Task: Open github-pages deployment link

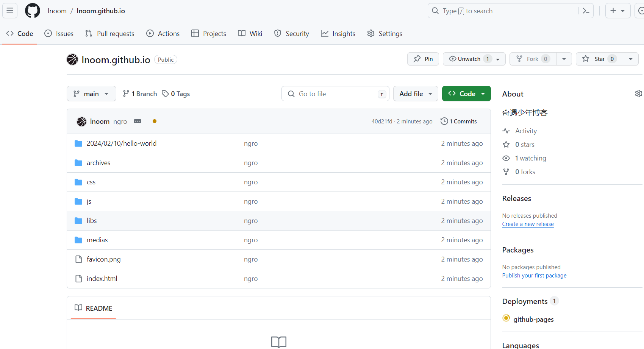Action: (533, 319)
